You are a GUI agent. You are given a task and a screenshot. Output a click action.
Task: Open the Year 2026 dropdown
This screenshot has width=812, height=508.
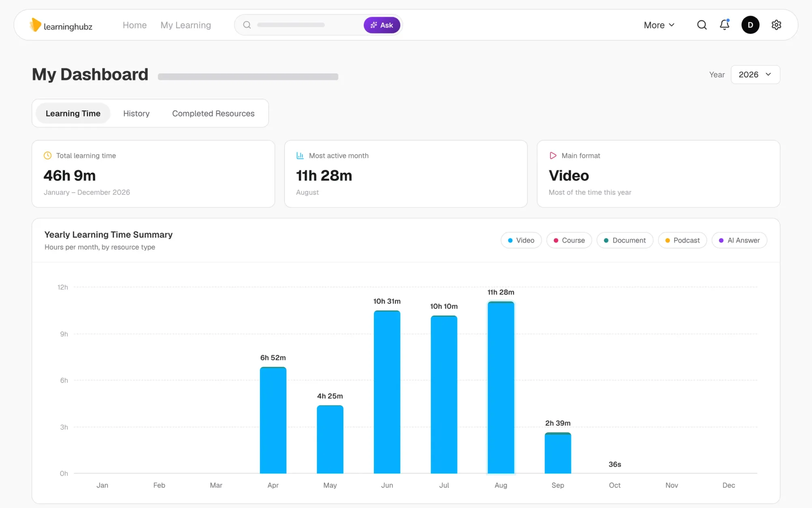755,74
